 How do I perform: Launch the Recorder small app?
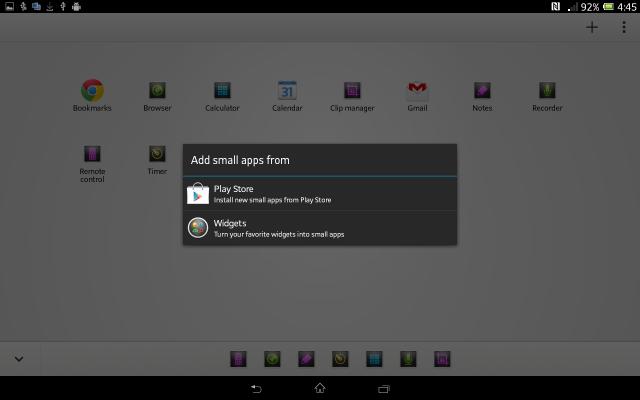point(547,96)
